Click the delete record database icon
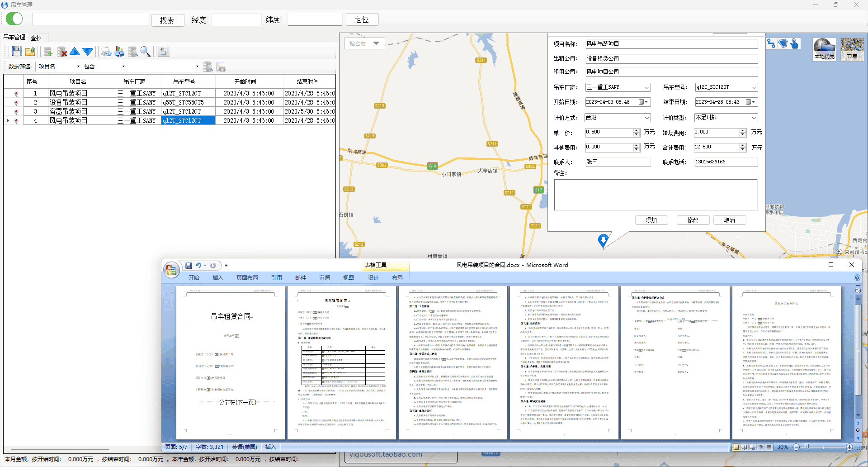 [x=62, y=52]
